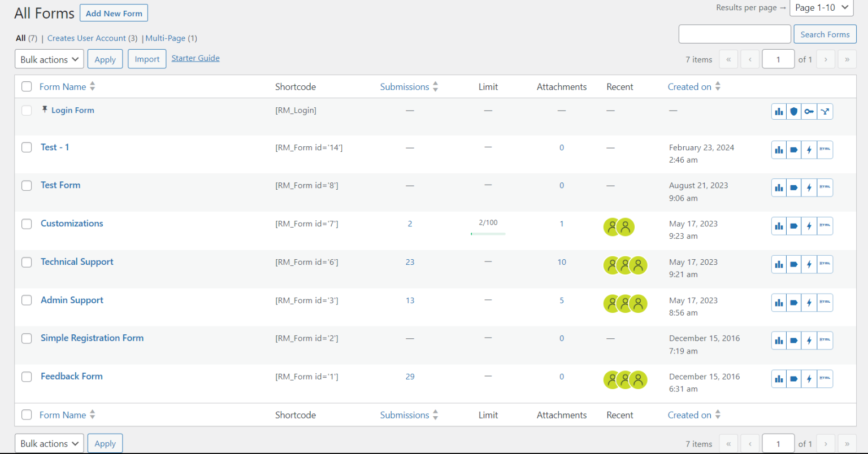Toggle the select-all checkbox in table header

click(x=27, y=86)
